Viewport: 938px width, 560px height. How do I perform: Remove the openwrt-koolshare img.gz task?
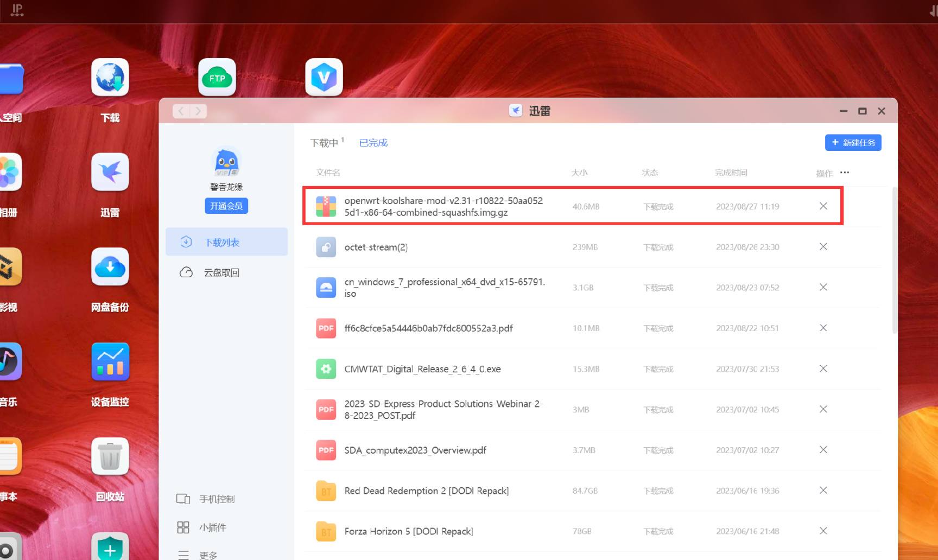point(823,206)
